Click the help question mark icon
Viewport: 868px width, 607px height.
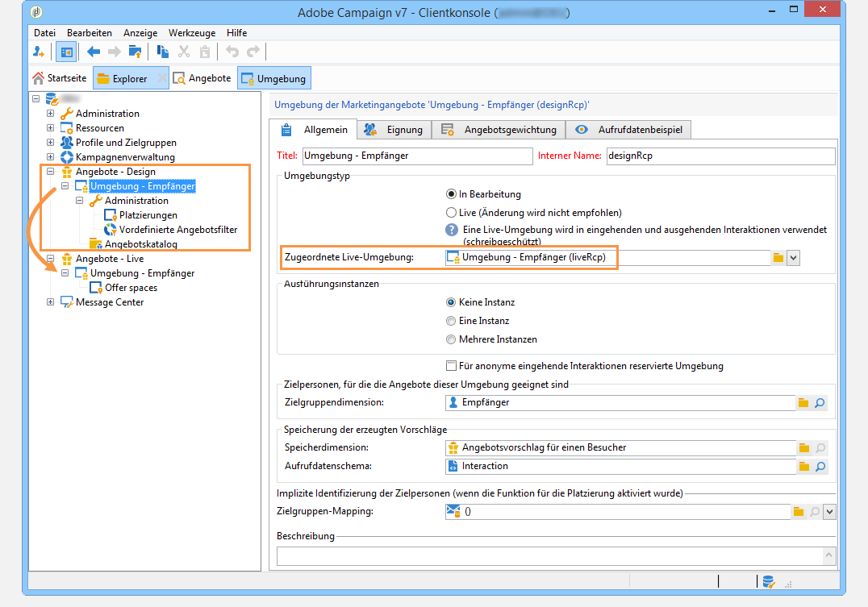(x=452, y=230)
